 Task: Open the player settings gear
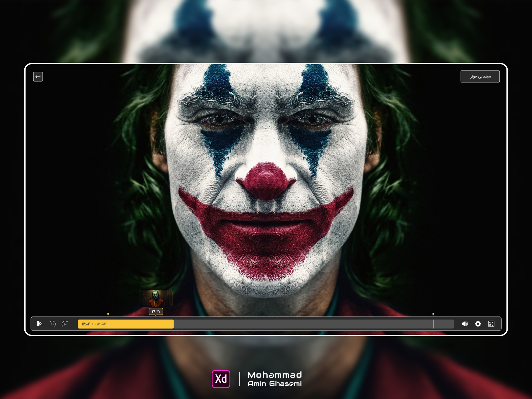478,324
